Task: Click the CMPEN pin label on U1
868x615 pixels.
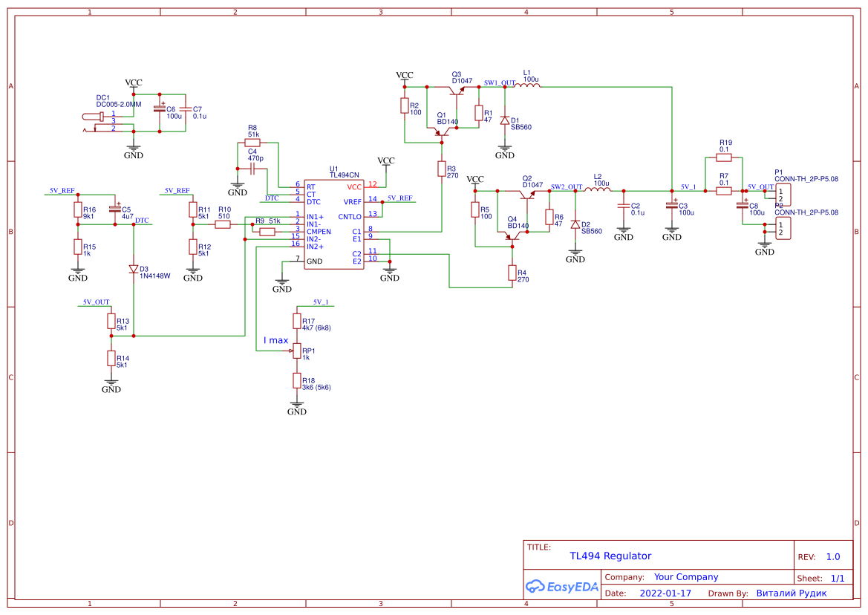Action: pos(319,232)
